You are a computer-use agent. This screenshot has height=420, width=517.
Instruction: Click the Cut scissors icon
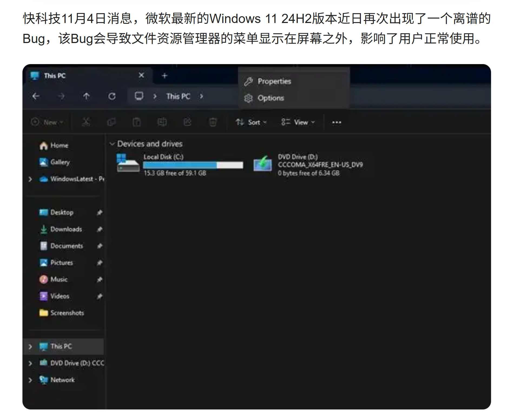click(86, 122)
